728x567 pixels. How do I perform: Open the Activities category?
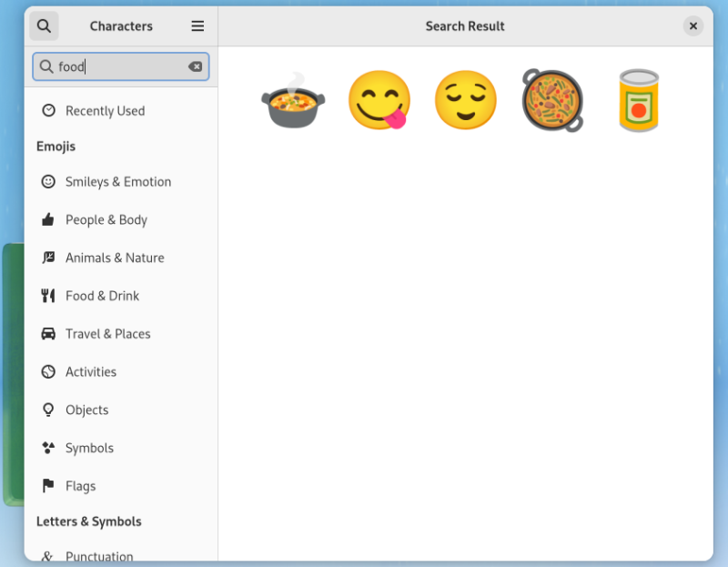coord(121,372)
